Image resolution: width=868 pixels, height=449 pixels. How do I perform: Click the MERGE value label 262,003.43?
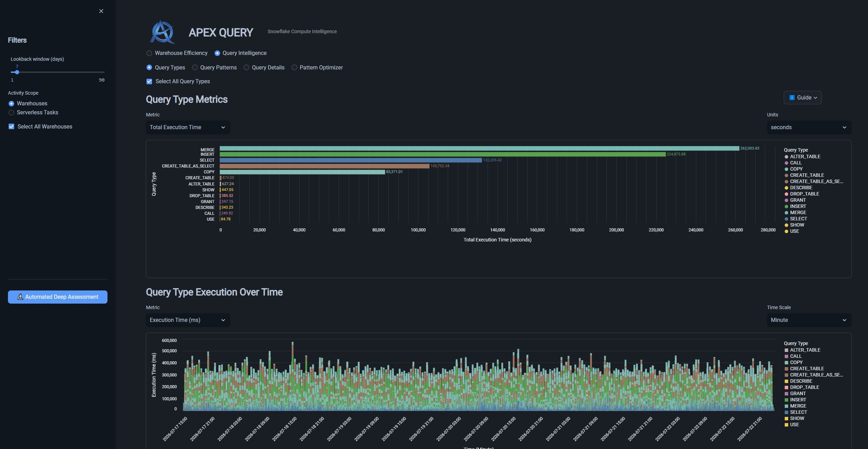pyautogui.click(x=750, y=149)
